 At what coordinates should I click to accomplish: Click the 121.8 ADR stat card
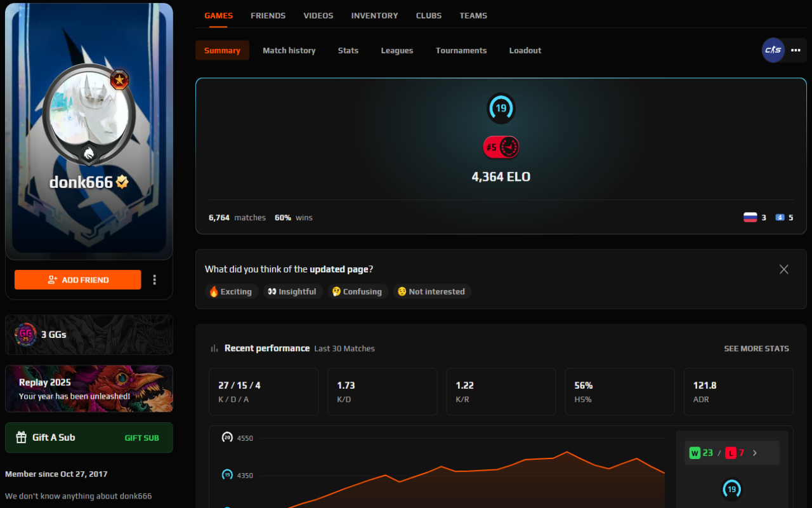pyautogui.click(x=738, y=392)
